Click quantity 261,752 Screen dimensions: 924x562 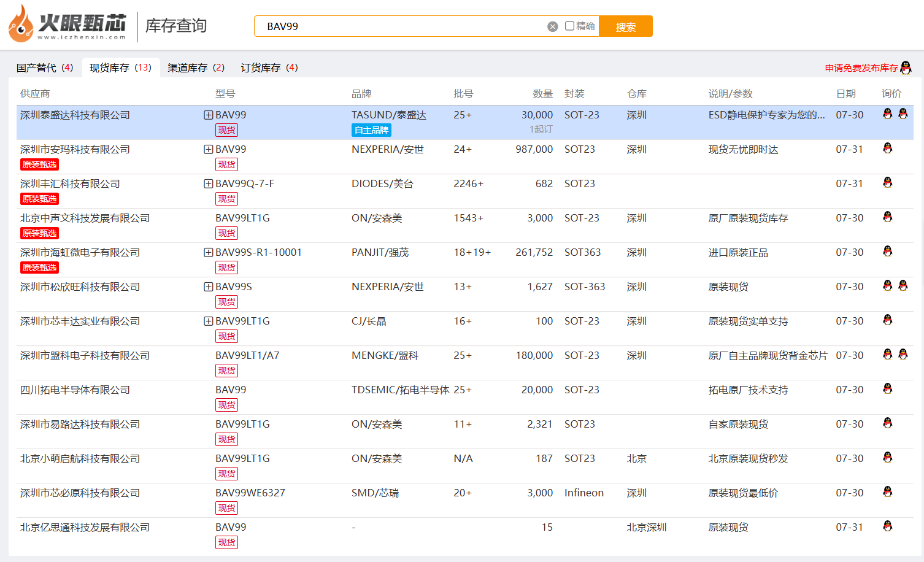pos(534,252)
